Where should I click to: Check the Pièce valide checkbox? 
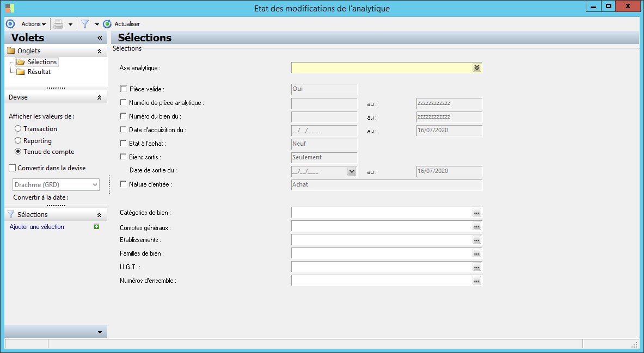[x=123, y=89]
